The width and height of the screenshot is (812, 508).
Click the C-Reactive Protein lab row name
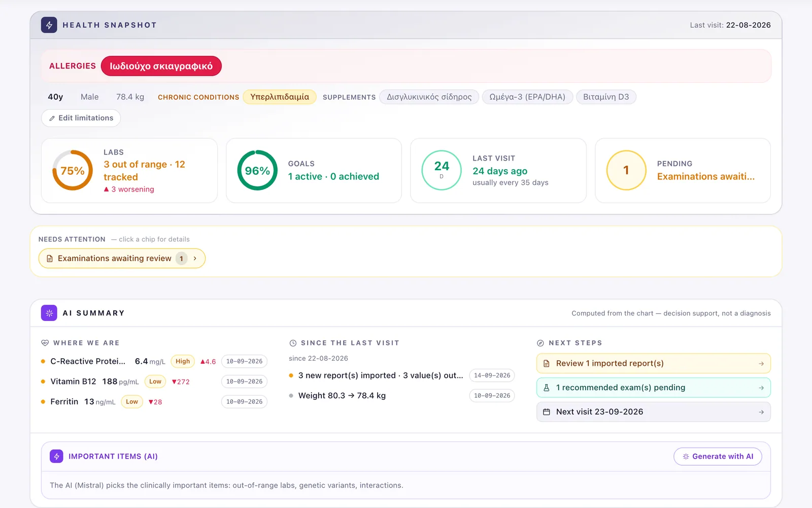[x=88, y=361]
